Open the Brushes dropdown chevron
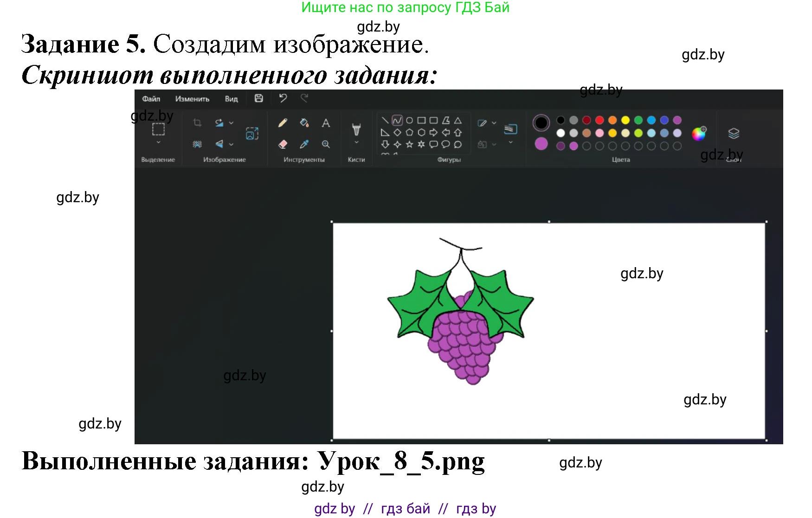This screenshot has width=812, height=518. coord(356,142)
